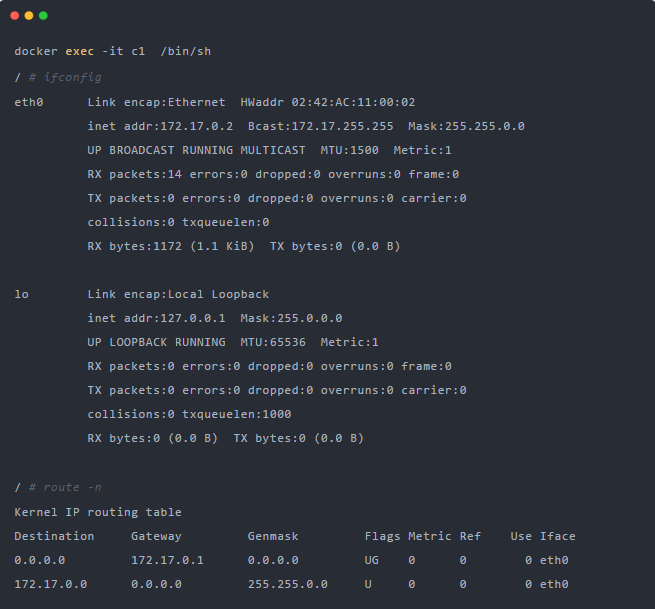655x609 pixels.
Task: Click the gateway address 172.17.0.1
Action: [167, 560]
